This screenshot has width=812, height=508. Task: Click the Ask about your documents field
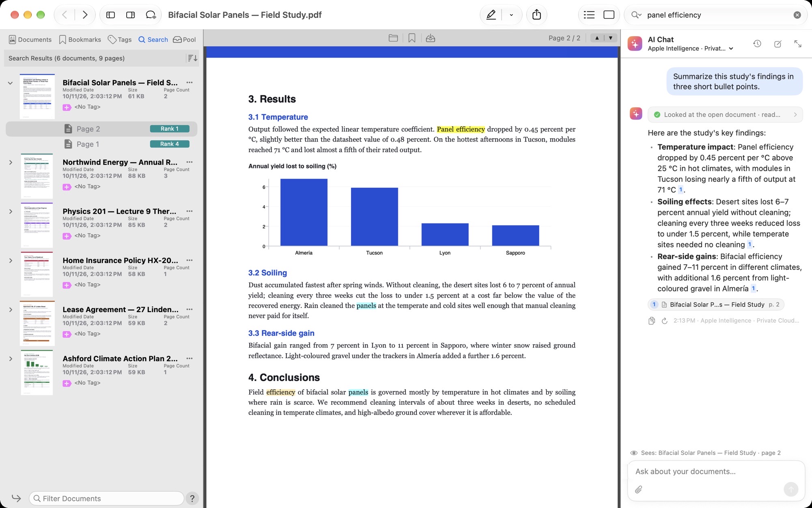pyautogui.click(x=716, y=471)
